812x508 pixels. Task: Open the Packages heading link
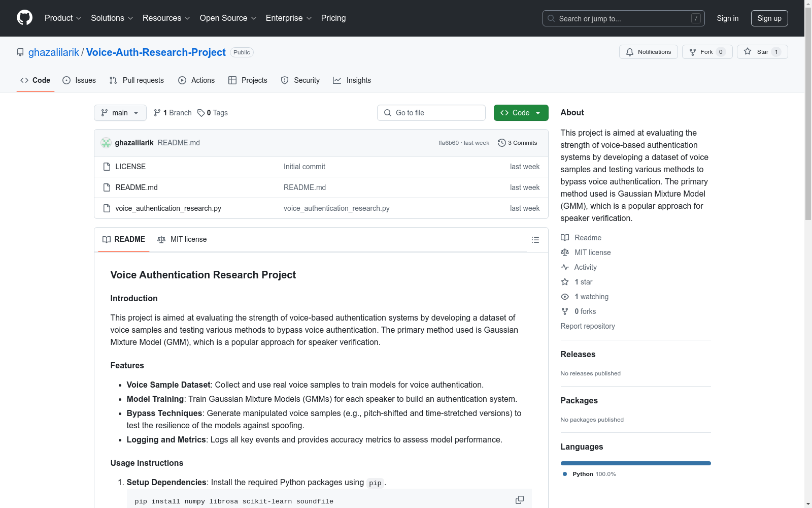pyautogui.click(x=579, y=401)
